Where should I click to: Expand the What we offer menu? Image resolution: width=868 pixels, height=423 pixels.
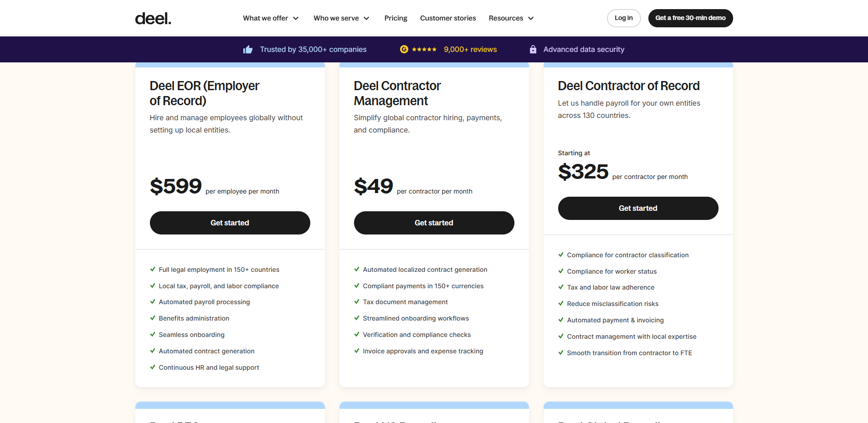pos(271,18)
